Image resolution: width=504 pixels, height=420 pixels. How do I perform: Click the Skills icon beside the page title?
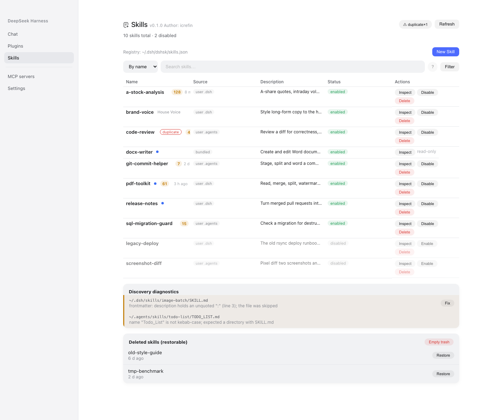pyautogui.click(x=126, y=25)
